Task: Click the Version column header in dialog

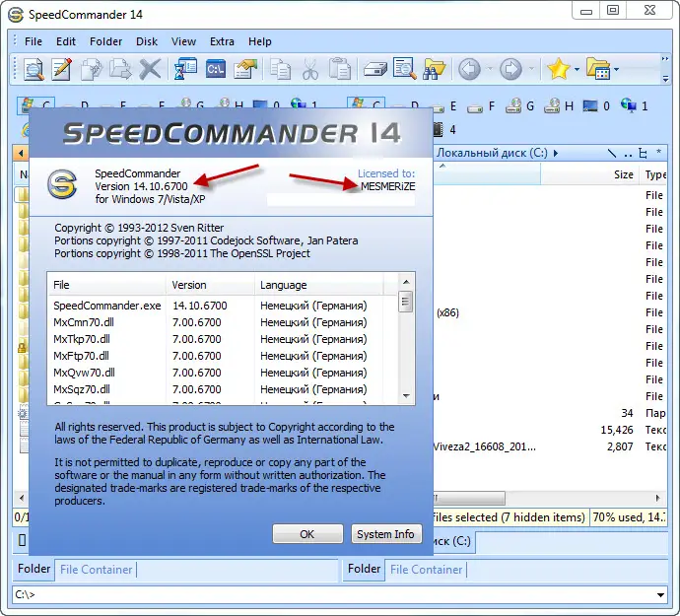Action: click(x=210, y=285)
